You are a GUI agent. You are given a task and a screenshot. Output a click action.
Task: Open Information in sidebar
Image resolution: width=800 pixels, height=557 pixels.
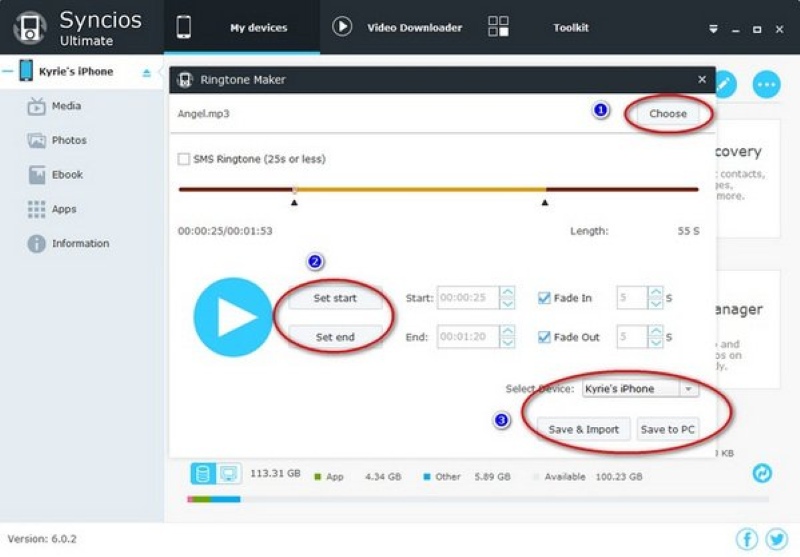coord(80,243)
